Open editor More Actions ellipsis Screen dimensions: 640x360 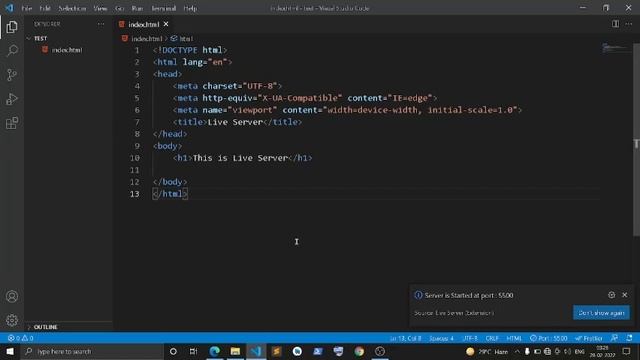629,24
